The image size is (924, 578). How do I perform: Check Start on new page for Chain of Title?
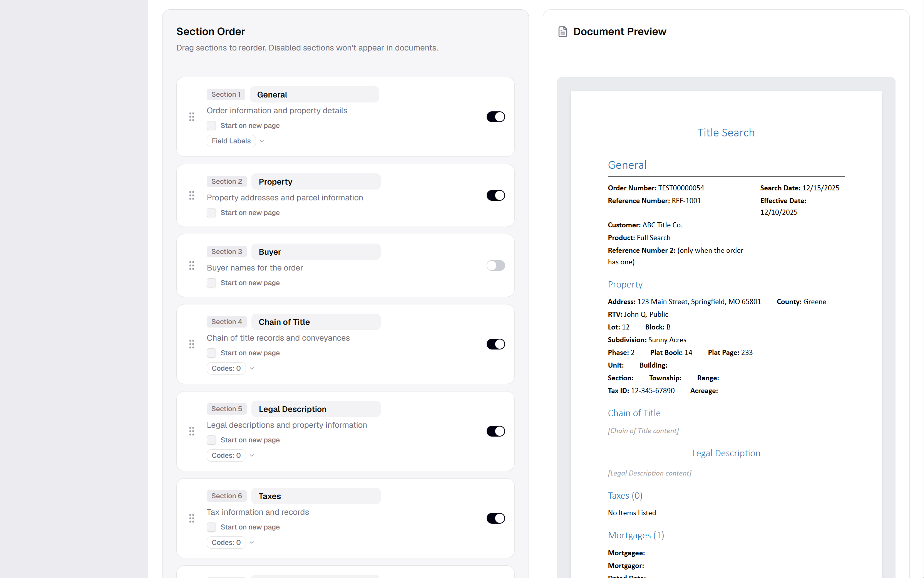tap(211, 353)
